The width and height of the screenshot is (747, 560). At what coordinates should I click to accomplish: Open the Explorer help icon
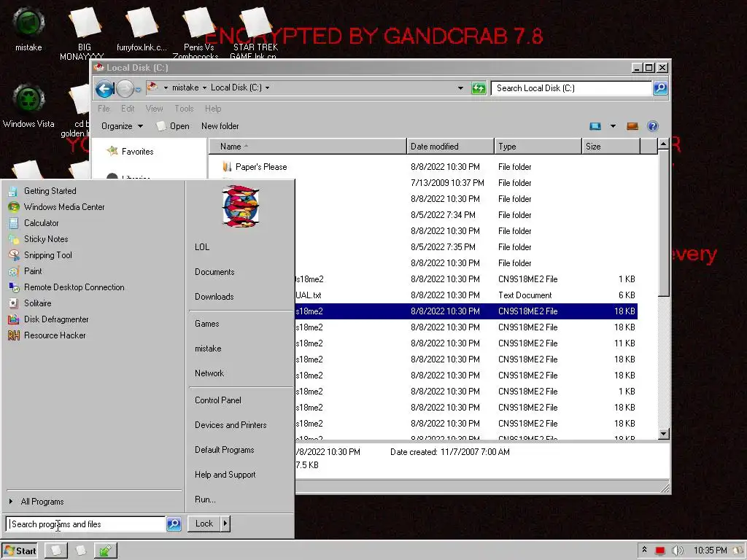pyautogui.click(x=653, y=126)
